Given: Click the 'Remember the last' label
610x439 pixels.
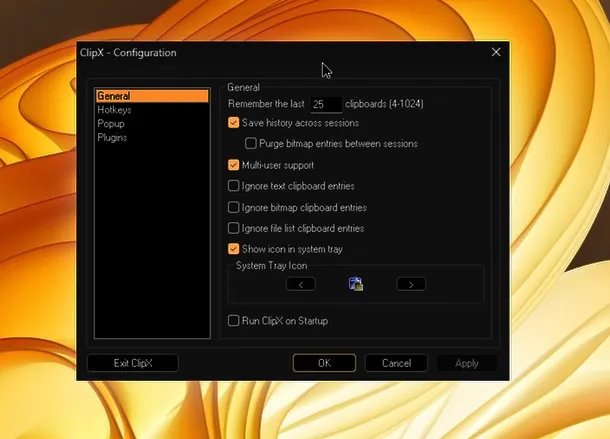Looking at the screenshot, I should (266, 104).
